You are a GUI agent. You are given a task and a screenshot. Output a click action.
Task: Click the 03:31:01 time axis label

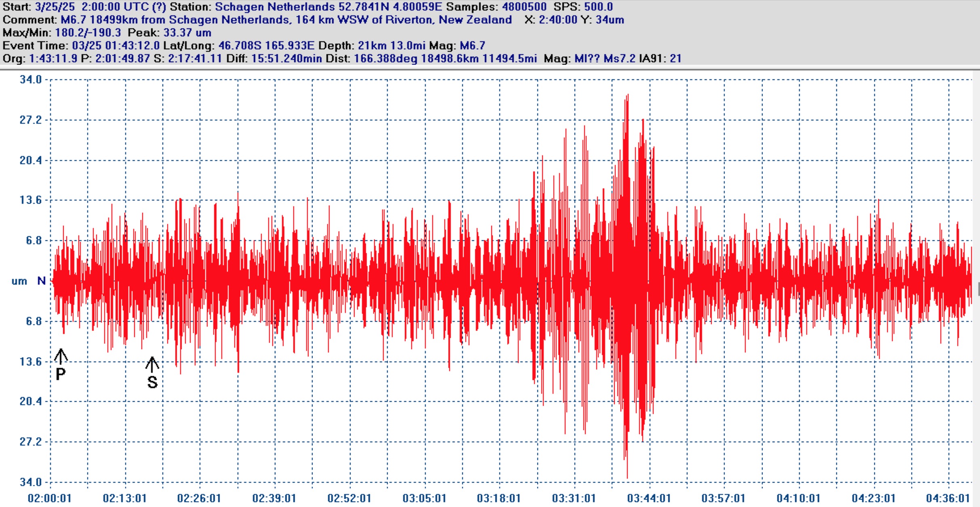(574, 498)
